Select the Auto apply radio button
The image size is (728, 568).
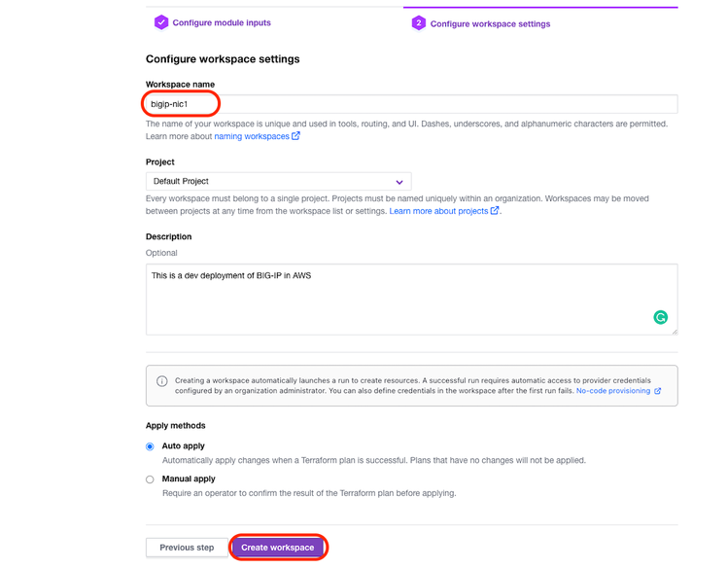(x=150, y=446)
